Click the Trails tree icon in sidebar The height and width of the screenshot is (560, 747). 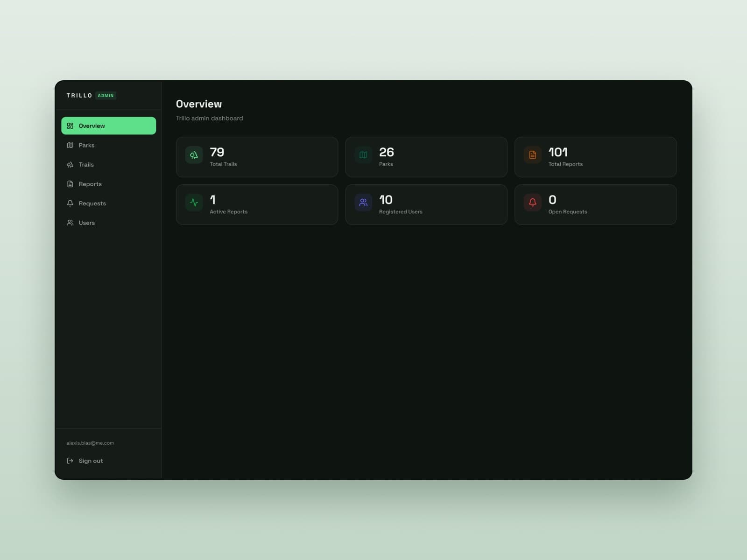70,165
